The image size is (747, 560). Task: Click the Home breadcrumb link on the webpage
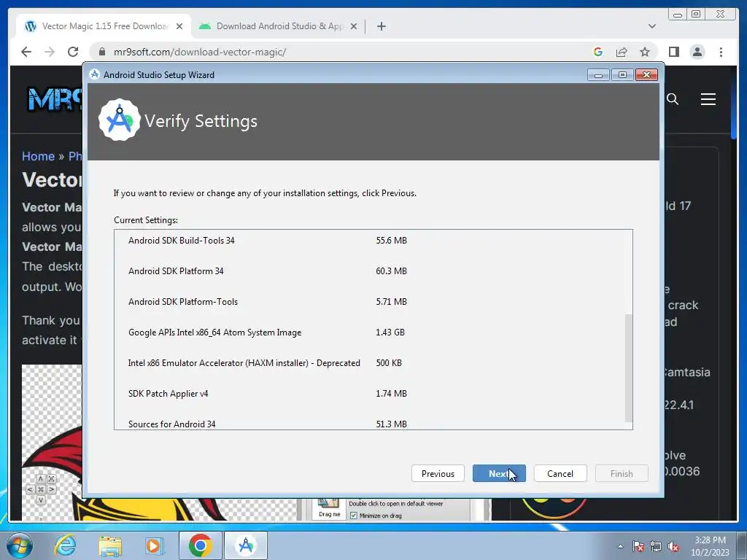tap(38, 156)
